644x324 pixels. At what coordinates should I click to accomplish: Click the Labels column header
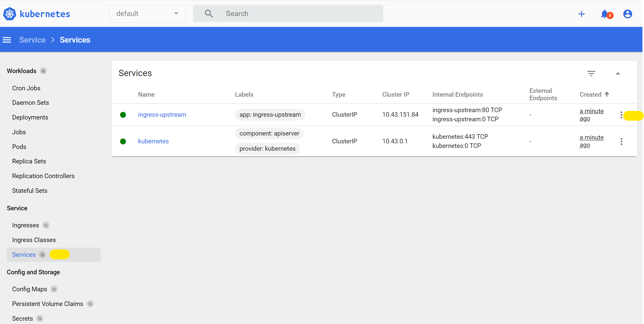(x=244, y=95)
